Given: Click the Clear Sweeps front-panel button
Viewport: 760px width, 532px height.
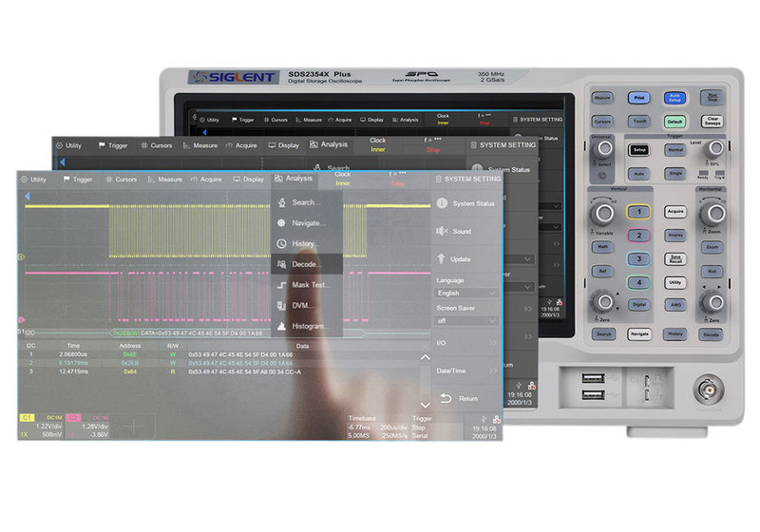Looking at the screenshot, I should point(712,121).
